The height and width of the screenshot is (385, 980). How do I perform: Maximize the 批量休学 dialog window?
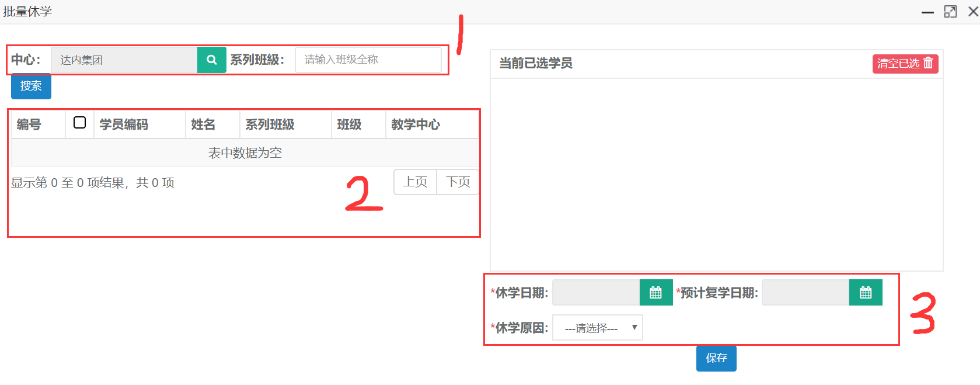click(950, 12)
